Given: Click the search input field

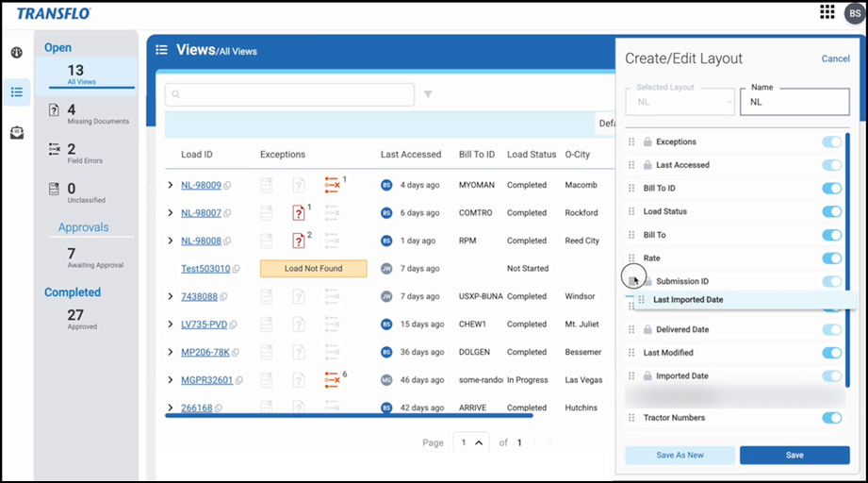Looking at the screenshot, I should [x=289, y=94].
